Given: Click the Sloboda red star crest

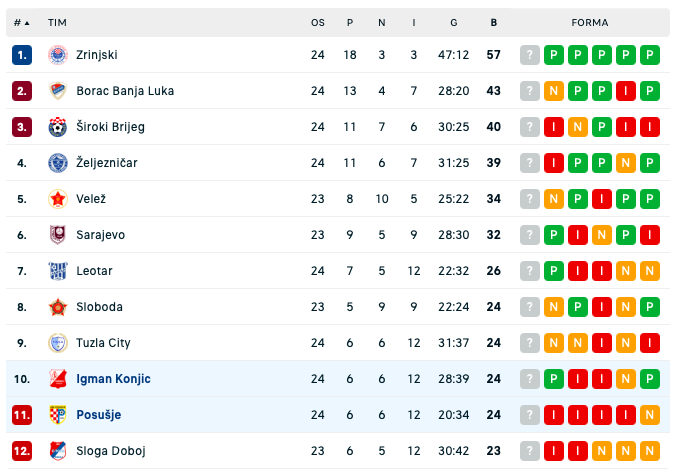Looking at the screenshot, I should 58,307.
